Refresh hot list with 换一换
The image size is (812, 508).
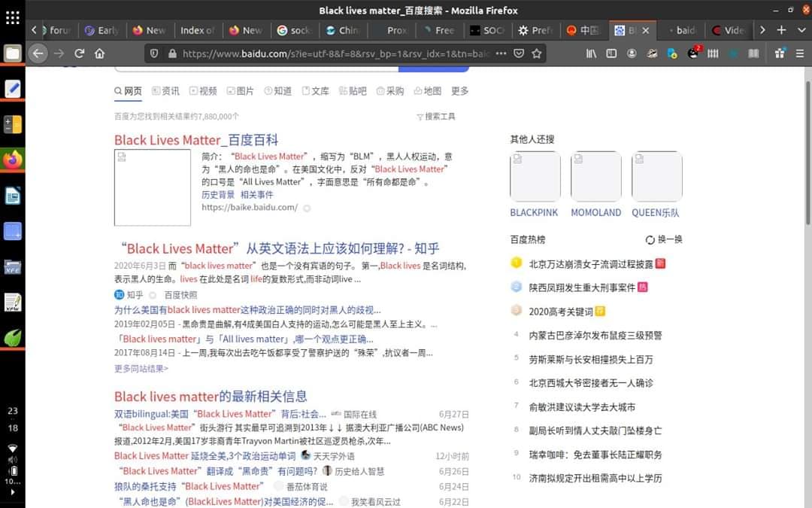point(664,239)
